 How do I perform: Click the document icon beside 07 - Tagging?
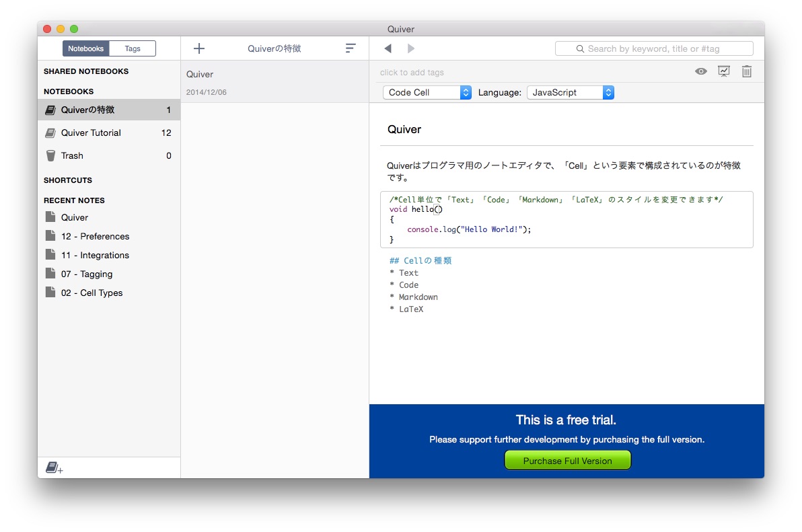pyautogui.click(x=50, y=274)
